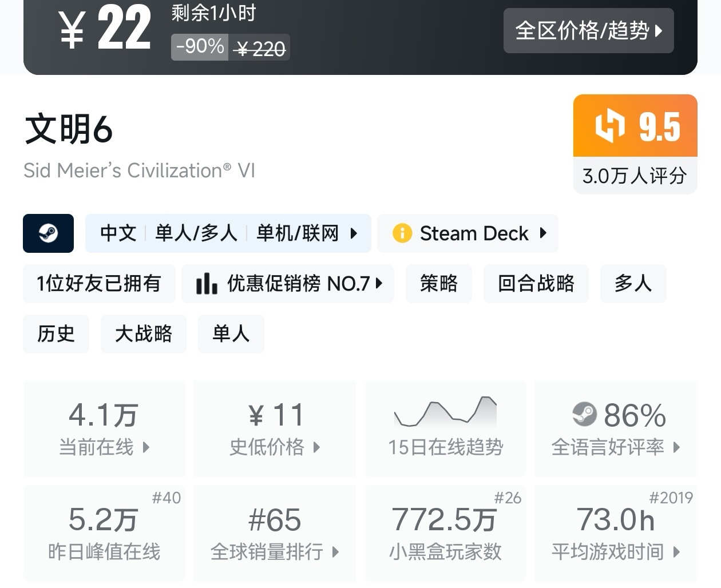Image resolution: width=721 pixels, height=588 pixels.
Task: Open the 史低价格 price history card
Action: click(x=275, y=428)
